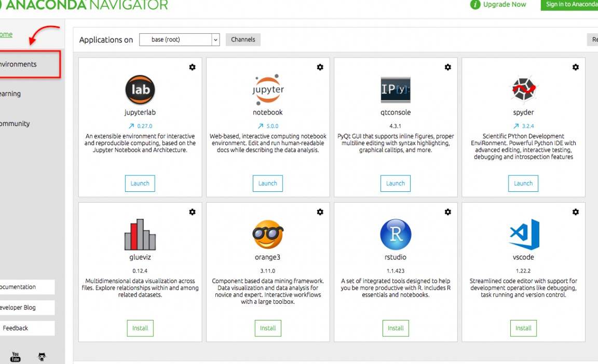Click jupyterlab version 0.27.0 text
Screen dimensions: 598x364
[144, 126]
